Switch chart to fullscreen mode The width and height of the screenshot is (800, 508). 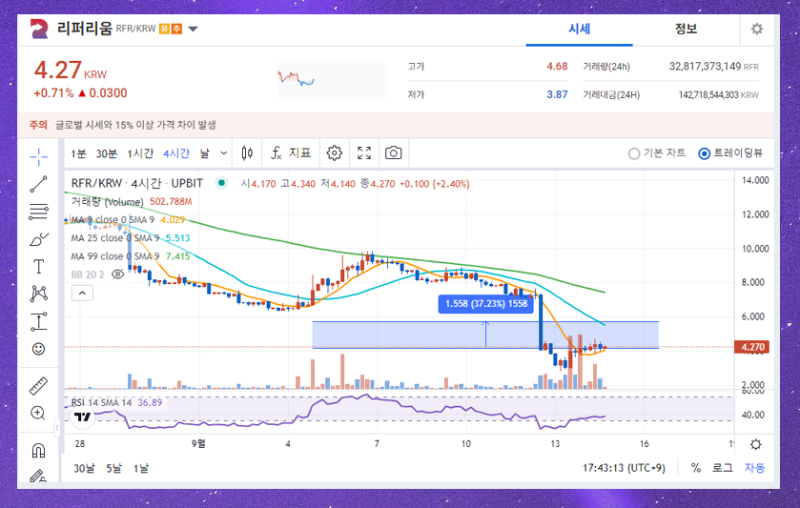click(364, 153)
